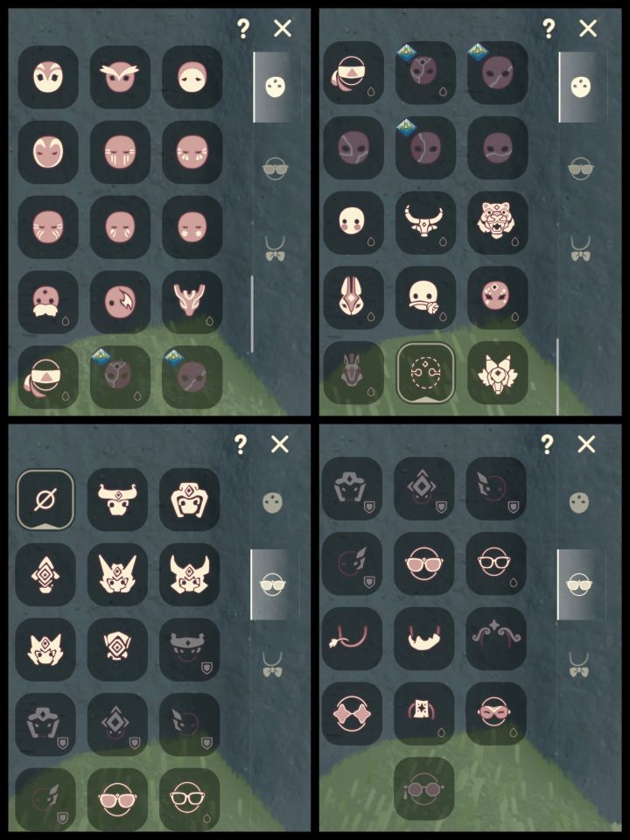The image size is (630, 840).
Task: Select the lightning scar mask
Action: point(120,302)
